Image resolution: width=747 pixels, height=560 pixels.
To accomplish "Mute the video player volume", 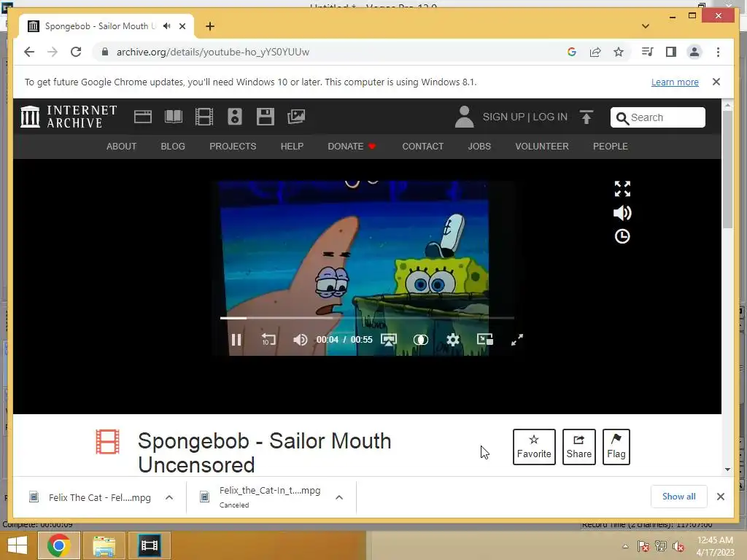I will coord(300,340).
